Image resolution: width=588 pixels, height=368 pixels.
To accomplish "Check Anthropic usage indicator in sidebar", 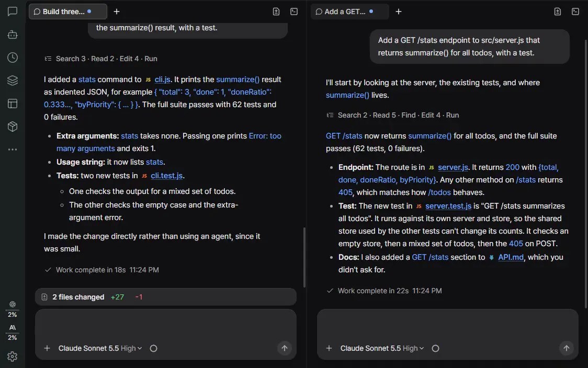I will [x=13, y=332].
